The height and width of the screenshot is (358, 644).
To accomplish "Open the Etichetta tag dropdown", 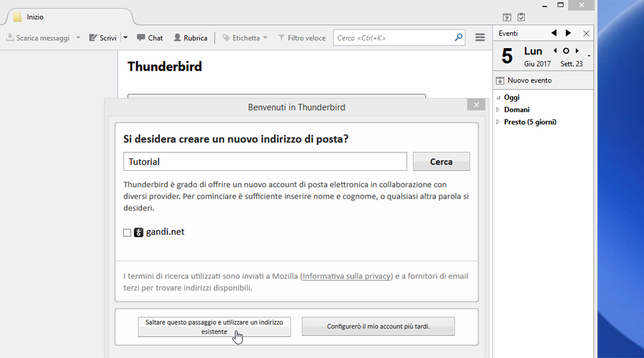I will click(x=245, y=38).
